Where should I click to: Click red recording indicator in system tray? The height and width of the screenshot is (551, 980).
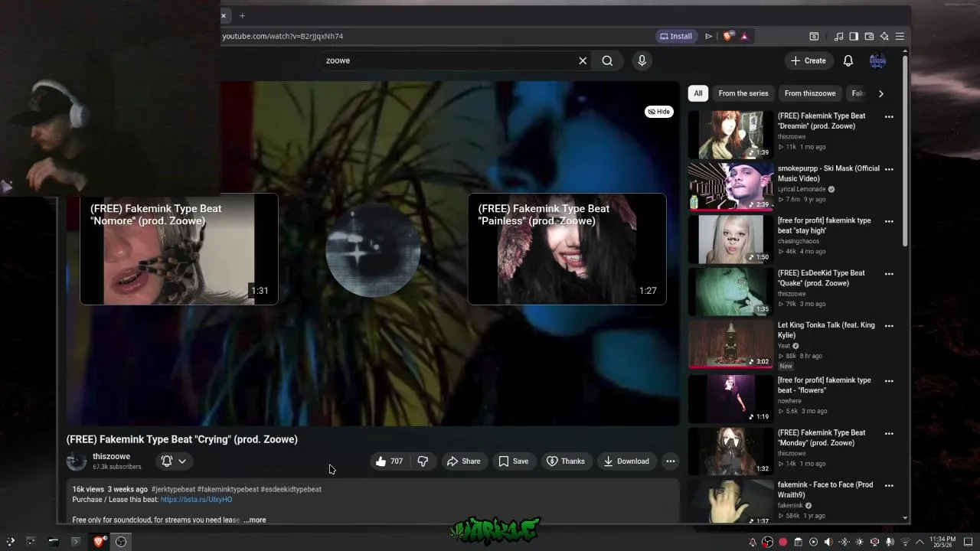click(782, 542)
